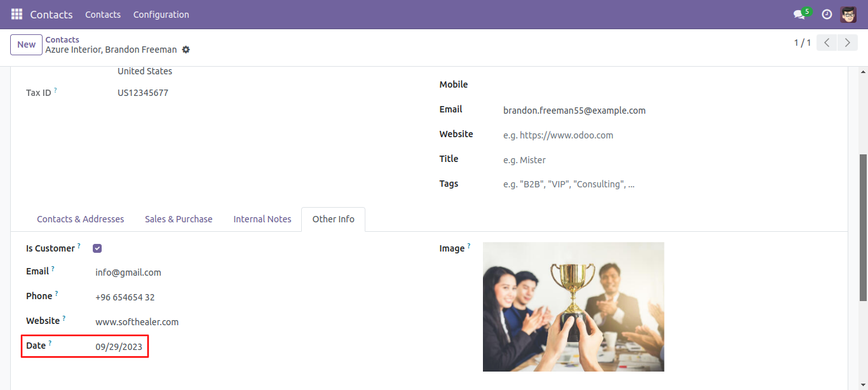Switch to Internal Notes tab
Image resolution: width=868 pixels, height=390 pixels.
[262, 219]
